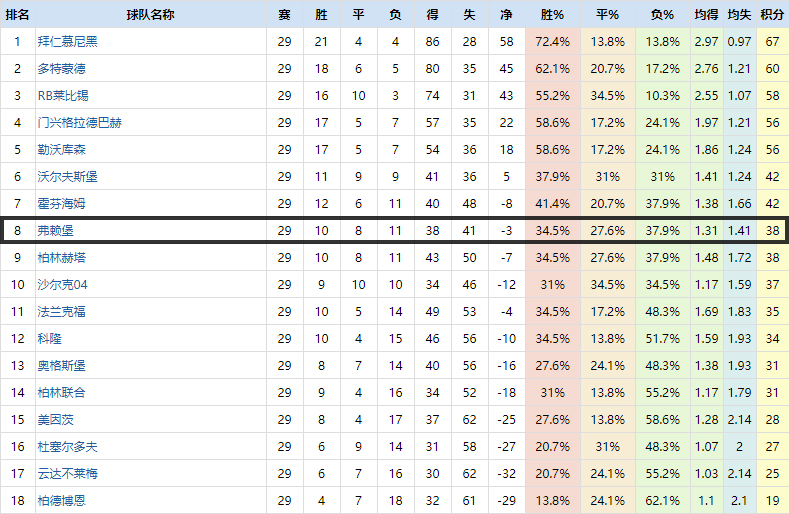Screen dimensions: 789x514
Task: Select the 门兴格拉德巴赫 team link
Action: (80, 122)
